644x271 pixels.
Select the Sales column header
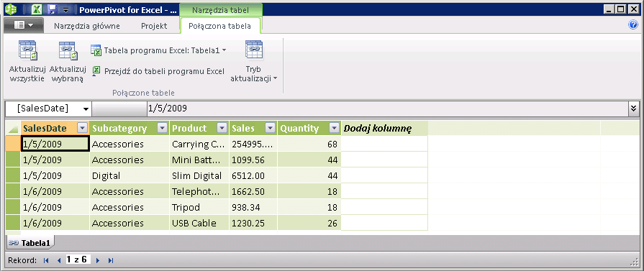(x=253, y=128)
